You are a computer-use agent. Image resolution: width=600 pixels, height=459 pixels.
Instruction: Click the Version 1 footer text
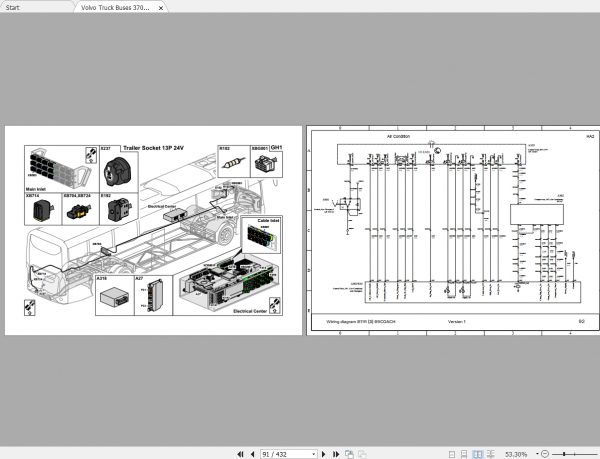click(x=457, y=322)
